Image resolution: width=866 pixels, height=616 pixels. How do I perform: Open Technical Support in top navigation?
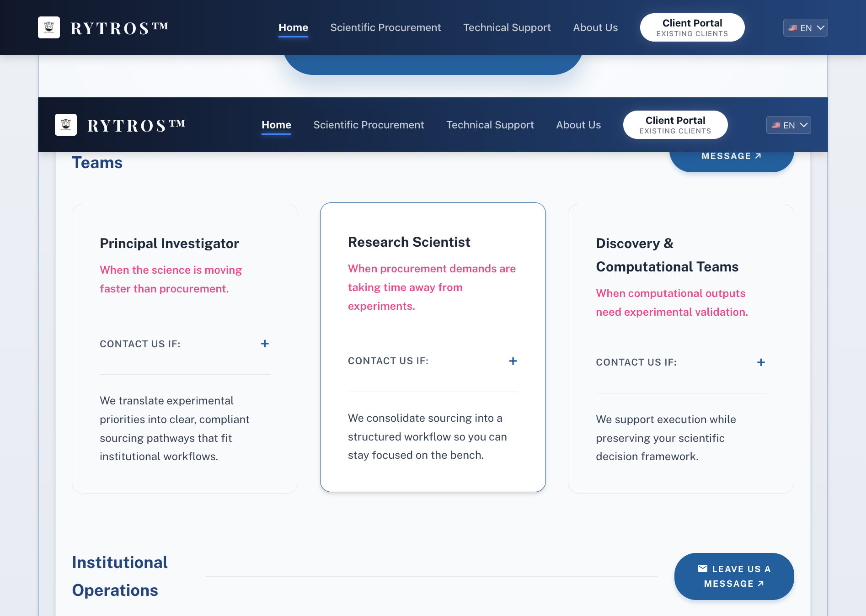pyautogui.click(x=507, y=27)
